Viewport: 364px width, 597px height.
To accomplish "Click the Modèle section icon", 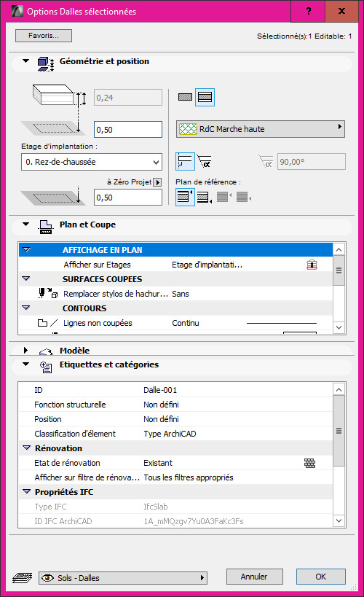I will pos(46,351).
